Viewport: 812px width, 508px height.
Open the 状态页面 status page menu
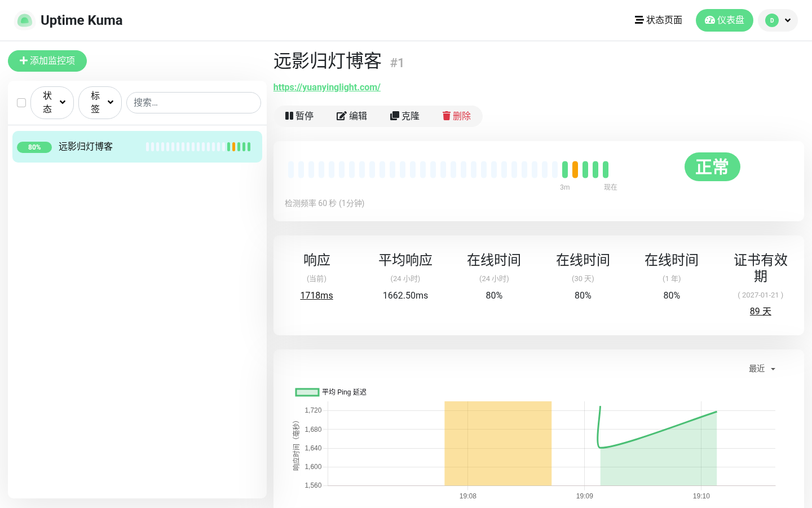(x=659, y=20)
